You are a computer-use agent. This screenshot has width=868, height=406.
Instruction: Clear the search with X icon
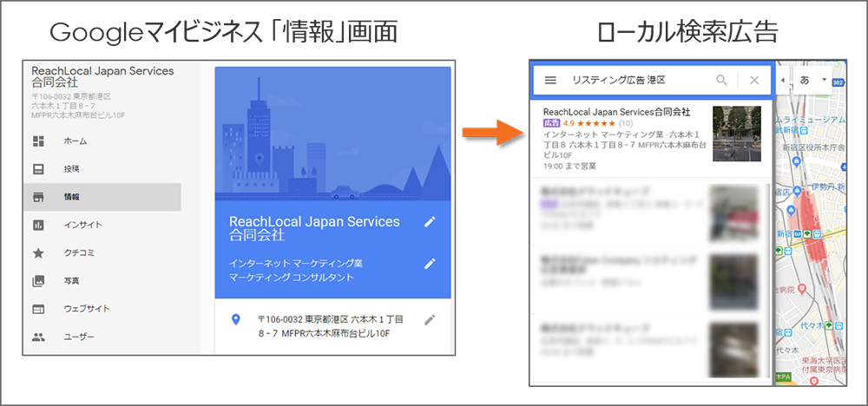(754, 80)
